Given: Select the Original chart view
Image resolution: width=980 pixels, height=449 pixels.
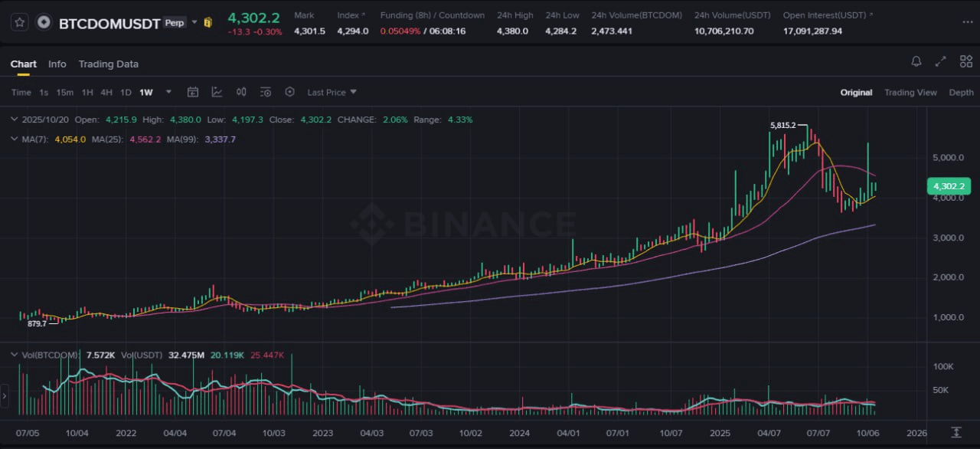Looking at the screenshot, I should 856,93.
